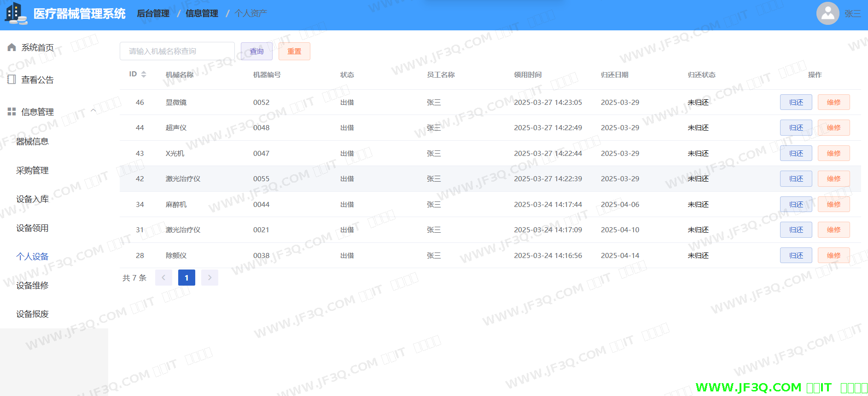Viewport: 868px width, 396px height.
Task: Click the 重置 reset button
Action: [294, 52]
